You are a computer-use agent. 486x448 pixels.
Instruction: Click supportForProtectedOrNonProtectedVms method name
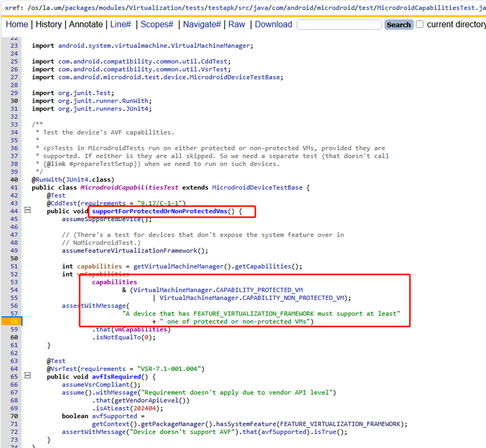(159, 211)
